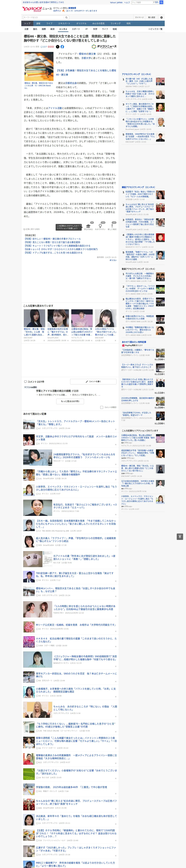
Task: Open 初々しい！櫻坂46・勝又春の手書きプロフィール link
Action: [52, 239]
